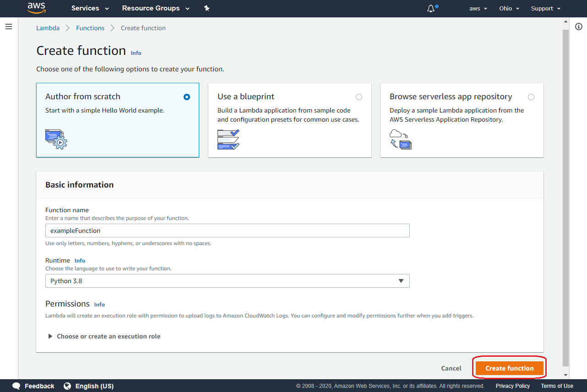Go to Lambda breadcrumb link
Screen dimensions: 587x392
point(48,28)
